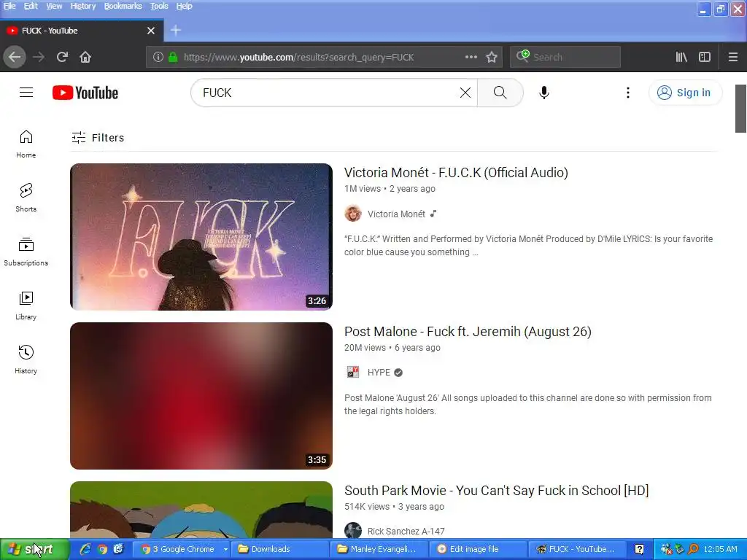
Task: Open Victoria Monét F.U.C.K video thumbnail
Action: (201, 237)
